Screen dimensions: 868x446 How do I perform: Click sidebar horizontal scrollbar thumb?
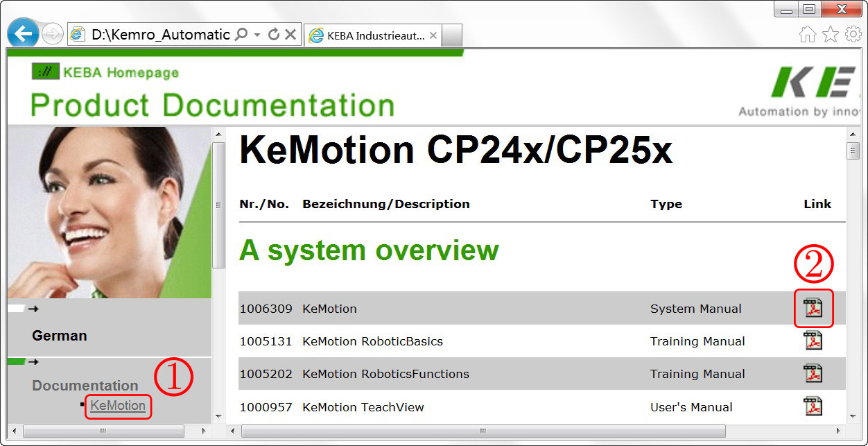coord(104,431)
